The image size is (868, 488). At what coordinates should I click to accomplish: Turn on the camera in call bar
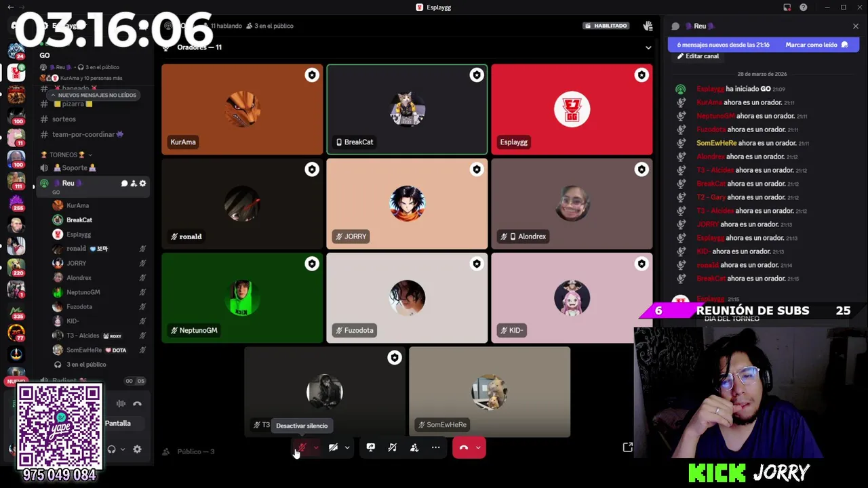[333, 447]
